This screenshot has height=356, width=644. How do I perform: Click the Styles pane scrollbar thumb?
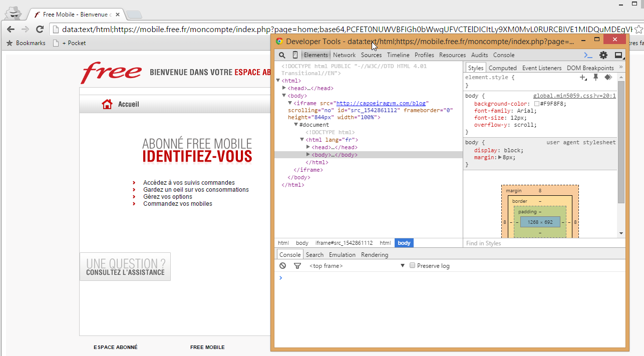click(x=621, y=141)
